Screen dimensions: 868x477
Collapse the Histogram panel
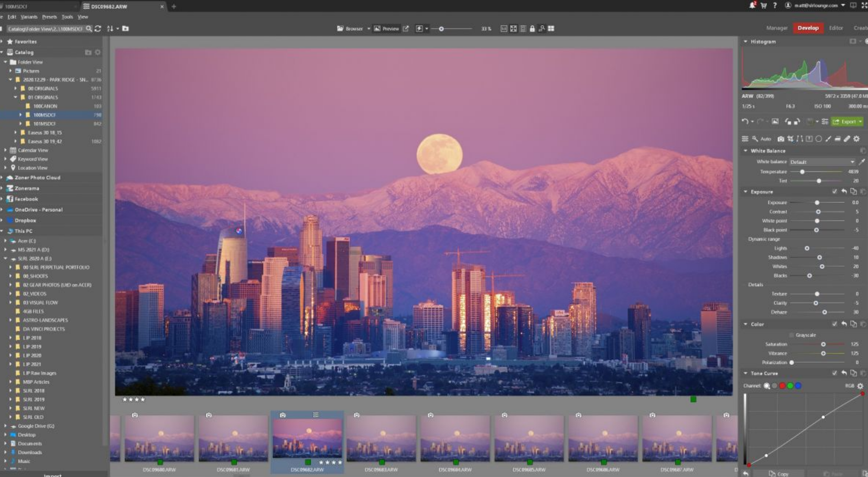coord(745,41)
